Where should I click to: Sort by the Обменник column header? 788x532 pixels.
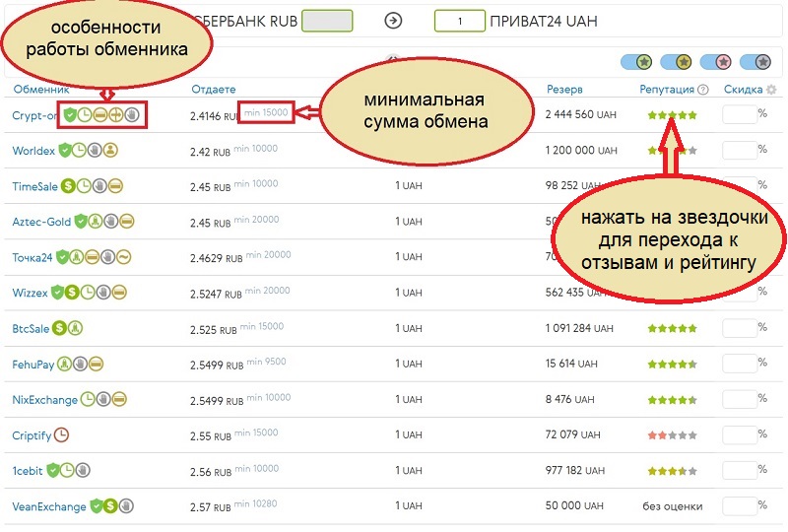(x=41, y=90)
